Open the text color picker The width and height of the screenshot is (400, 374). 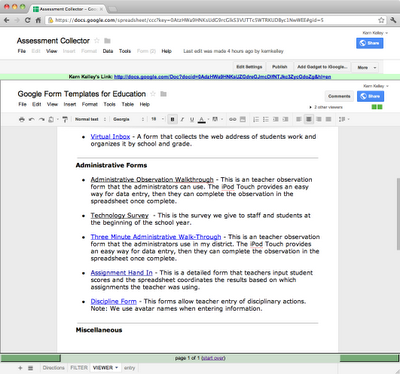point(203,119)
